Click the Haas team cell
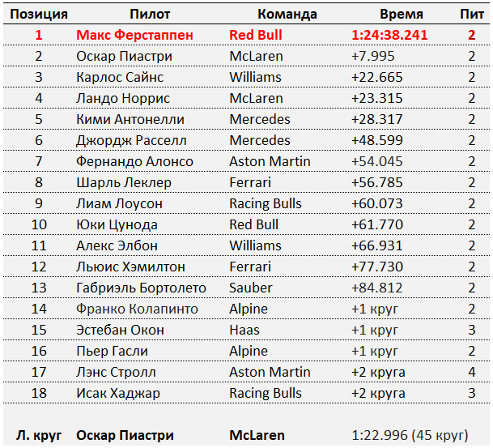The width and height of the screenshot is (493, 448). coord(244,330)
